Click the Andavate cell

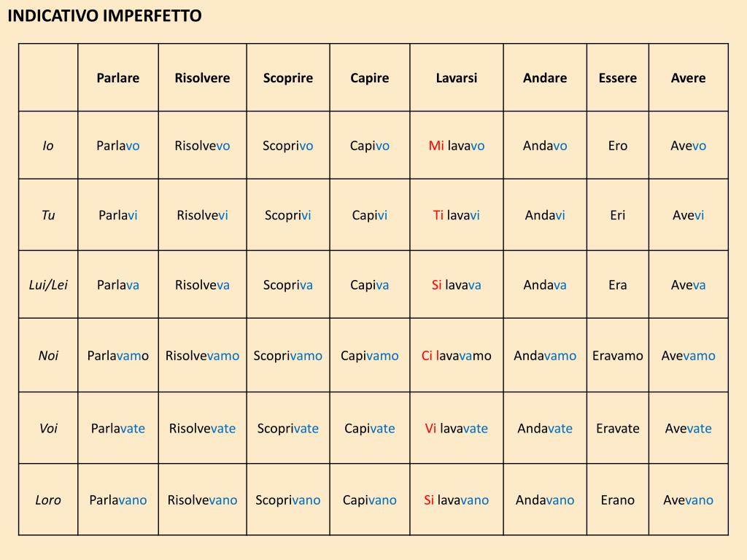545,429
